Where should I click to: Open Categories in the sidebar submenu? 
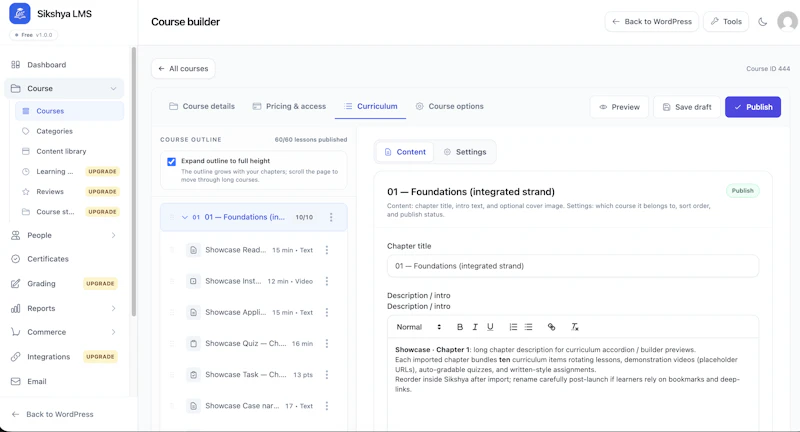tap(70, 131)
